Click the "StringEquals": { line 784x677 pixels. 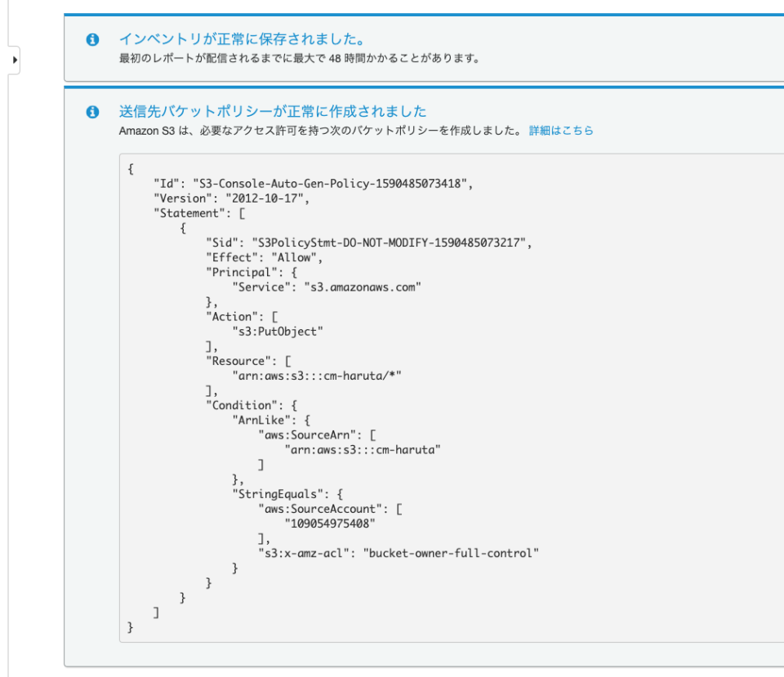coord(287,494)
